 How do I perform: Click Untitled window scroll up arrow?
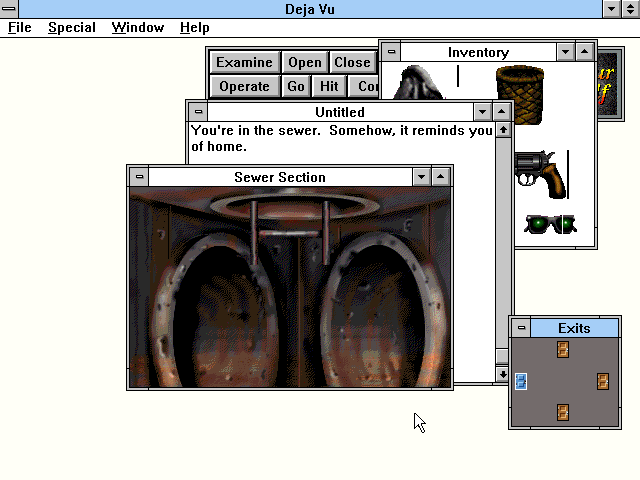503,130
